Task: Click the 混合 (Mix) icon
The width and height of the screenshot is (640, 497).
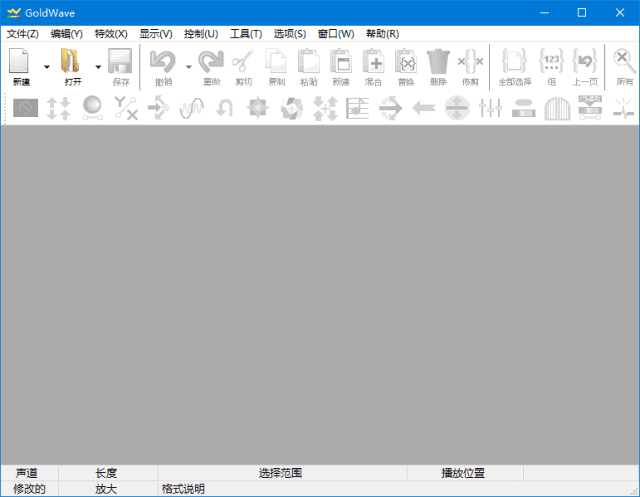Action: click(x=373, y=61)
